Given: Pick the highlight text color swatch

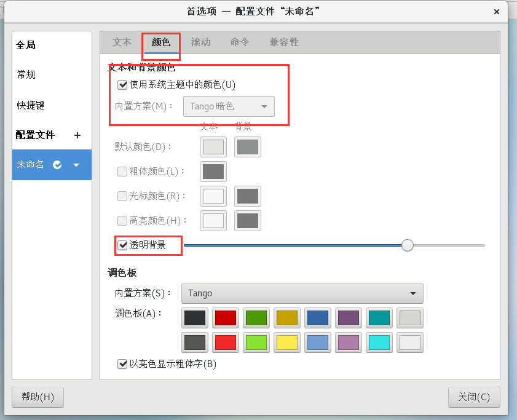Looking at the screenshot, I should 213,220.
